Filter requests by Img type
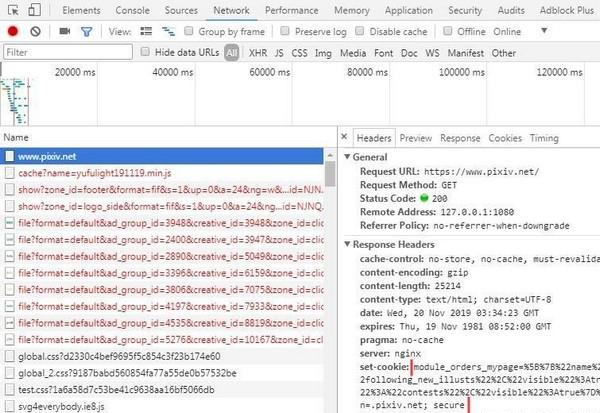Screen dimensions: 600x413 click(323, 53)
